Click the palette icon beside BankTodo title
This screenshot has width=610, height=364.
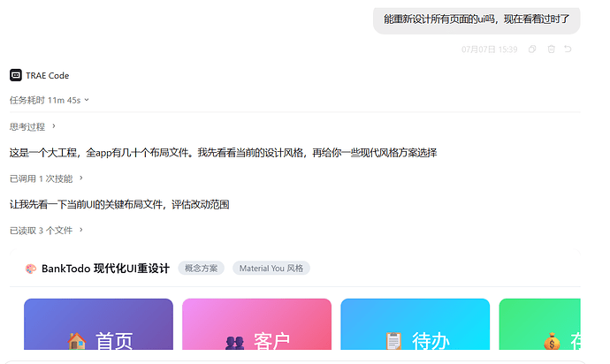point(31,269)
